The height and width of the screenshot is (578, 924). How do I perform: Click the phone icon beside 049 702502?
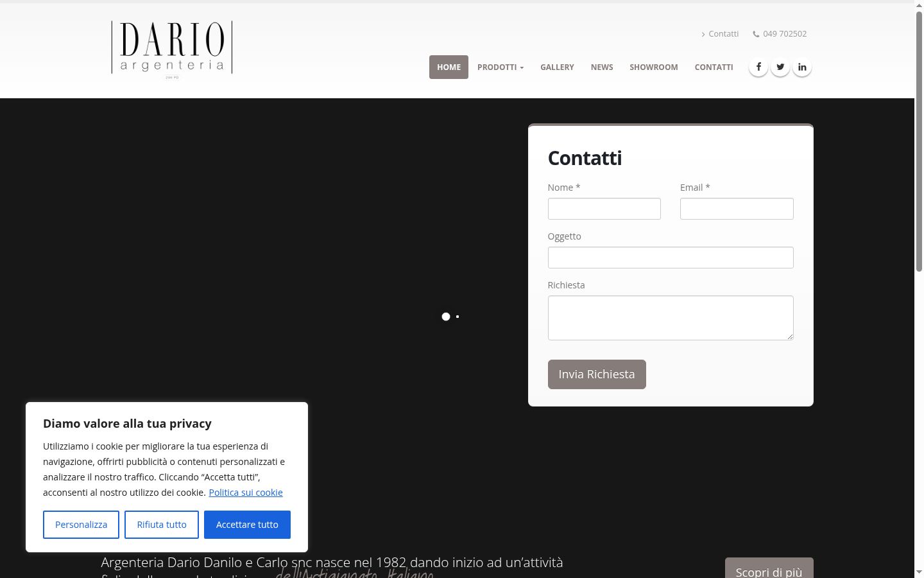[x=756, y=34]
